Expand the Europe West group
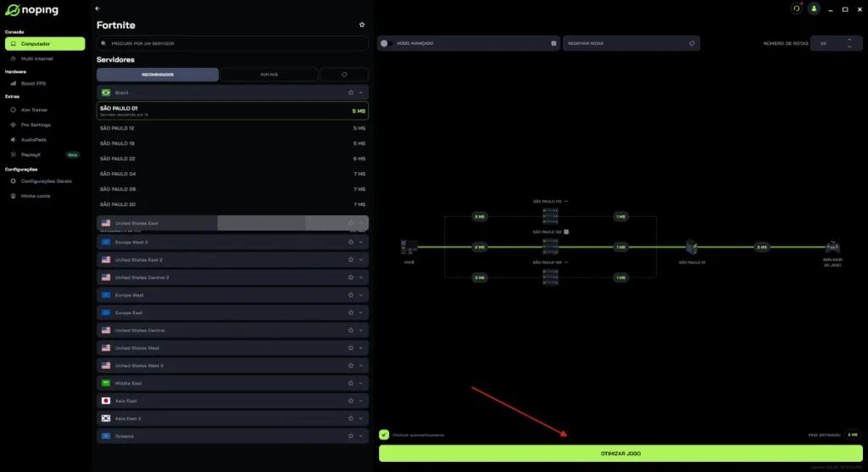The width and height of the screenshot is (868, 472). 361,296
